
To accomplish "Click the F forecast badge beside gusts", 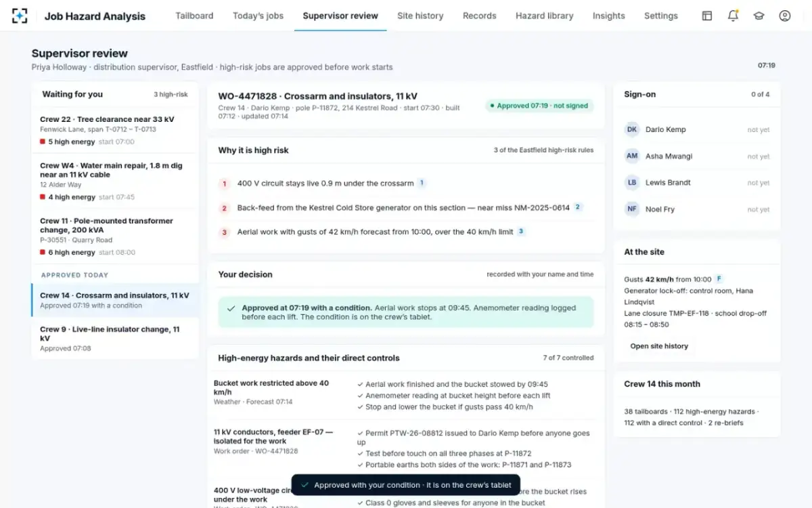I will click(x=719, y=278).
